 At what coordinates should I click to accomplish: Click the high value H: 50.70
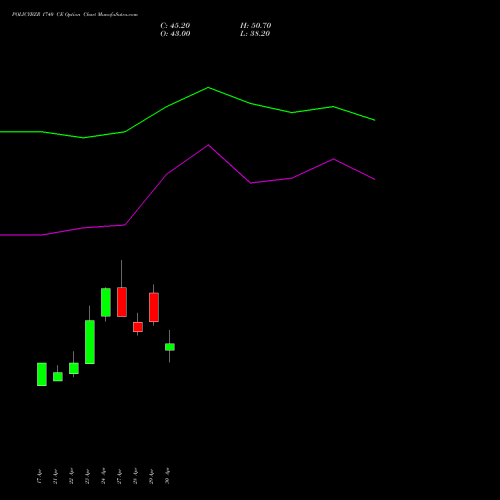[x=256, y=26]
